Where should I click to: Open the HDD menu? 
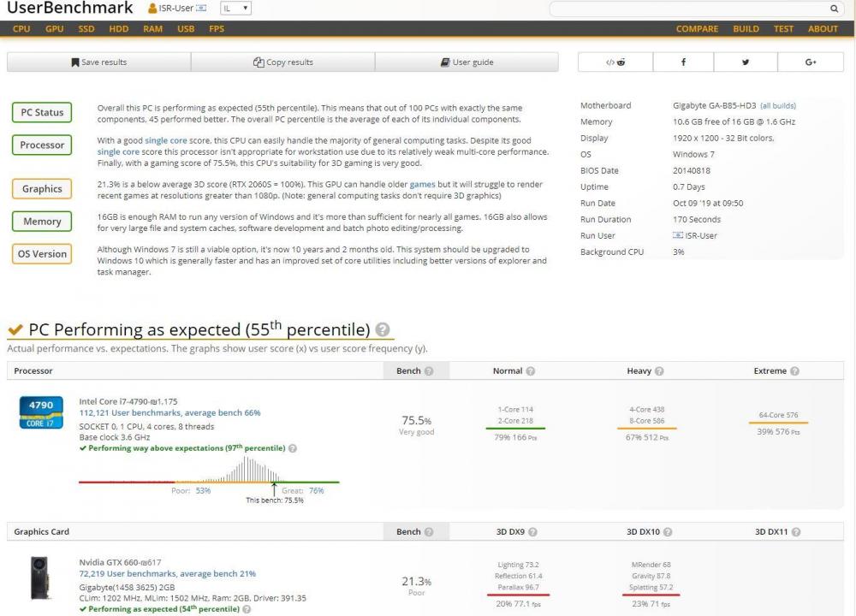coord(119,29)
